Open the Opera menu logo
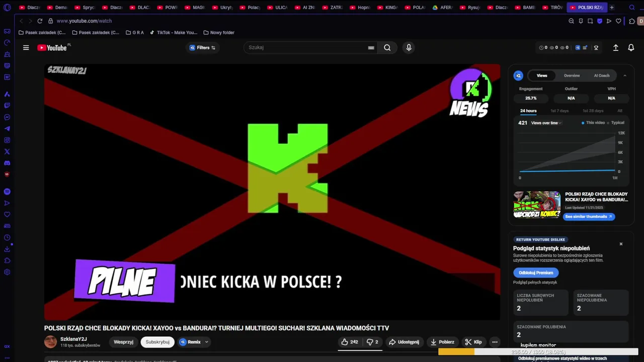Screen dimensions: 644x362 click(7, 8)
